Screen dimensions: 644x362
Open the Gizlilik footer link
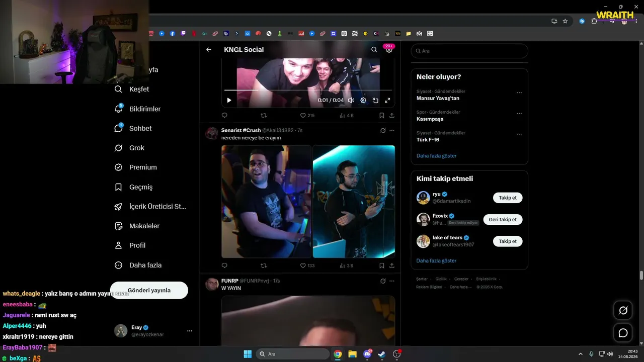(441, 279)
